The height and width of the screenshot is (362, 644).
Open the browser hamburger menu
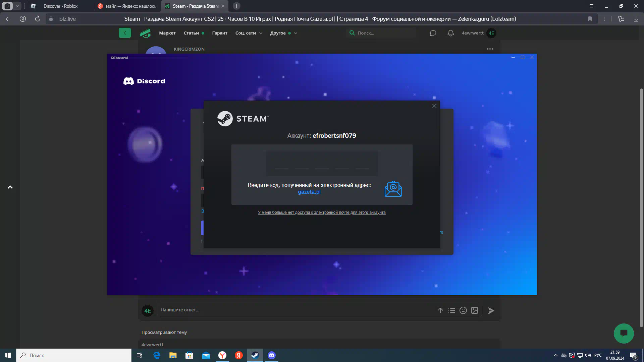592,6
